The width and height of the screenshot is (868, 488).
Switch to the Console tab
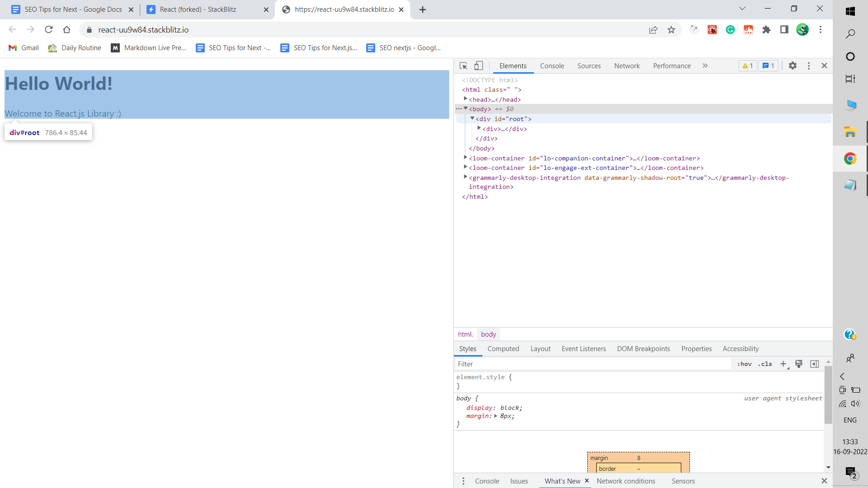(552, 66)
